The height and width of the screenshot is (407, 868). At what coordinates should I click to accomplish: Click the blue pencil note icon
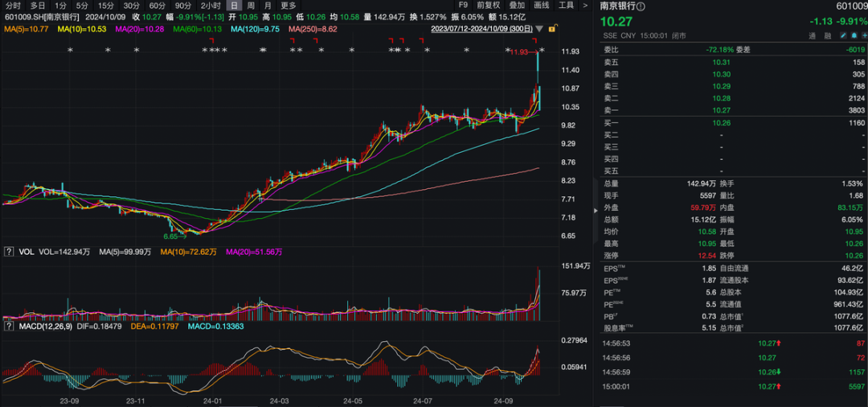click(x=843, y=35)
